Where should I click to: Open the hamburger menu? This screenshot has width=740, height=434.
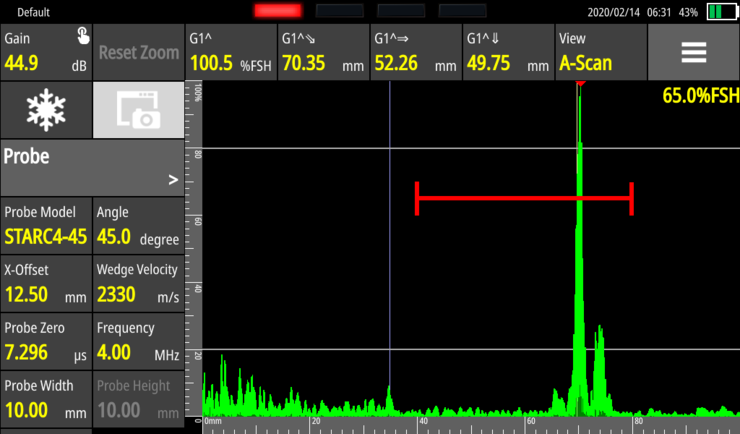(x=694, y=52)
